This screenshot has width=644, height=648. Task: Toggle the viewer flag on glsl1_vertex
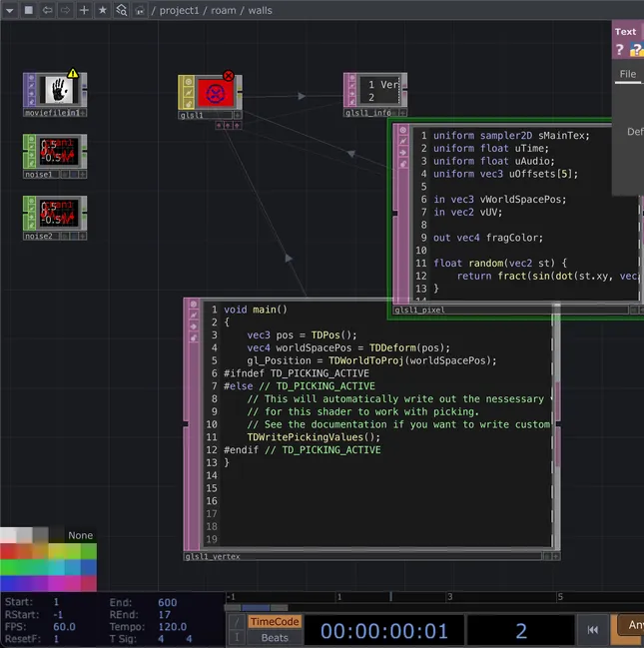193,305
